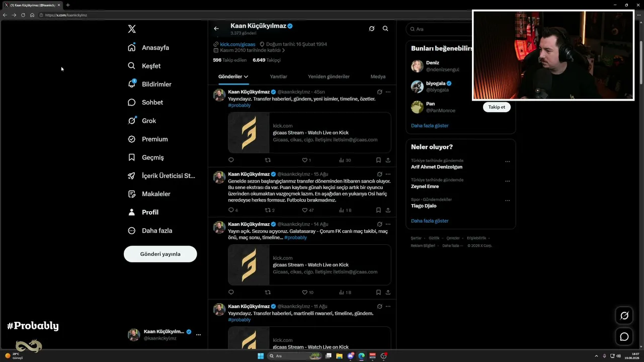The image size is (644, 362).
Task: Open the 6.649 Takipçi followers list
Action: tap(267, 60)
